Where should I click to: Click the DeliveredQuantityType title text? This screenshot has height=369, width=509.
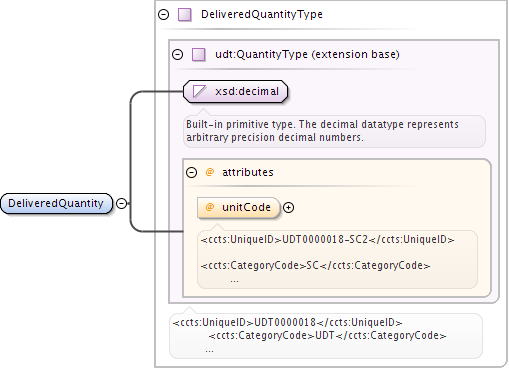[262, 14]
